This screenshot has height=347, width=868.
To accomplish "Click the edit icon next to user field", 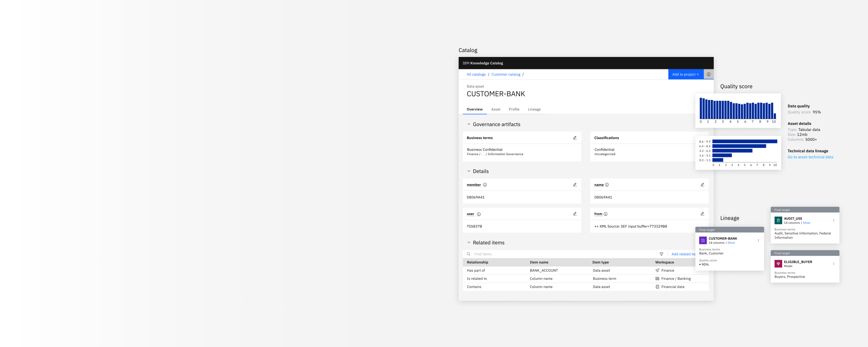I will tap(575, 214).
